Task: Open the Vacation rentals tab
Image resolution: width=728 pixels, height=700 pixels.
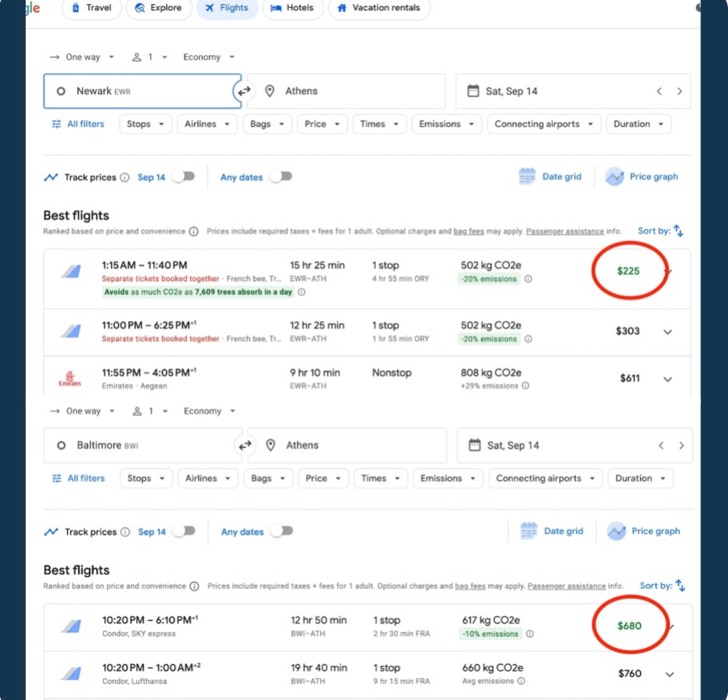Action: click(x=379, y=8)
